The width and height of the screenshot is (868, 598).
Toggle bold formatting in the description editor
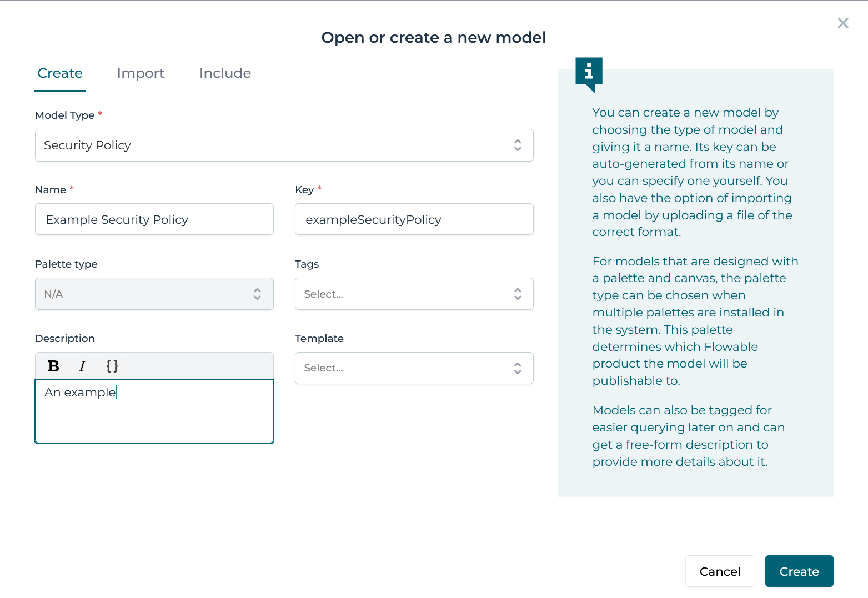click(53, 366)
